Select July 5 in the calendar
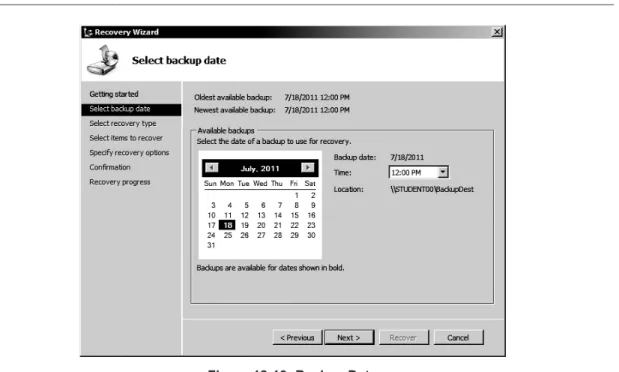Image resolution: width=619 pixels, height=372 pixels. pyautogui.click(x=246, y=205)
